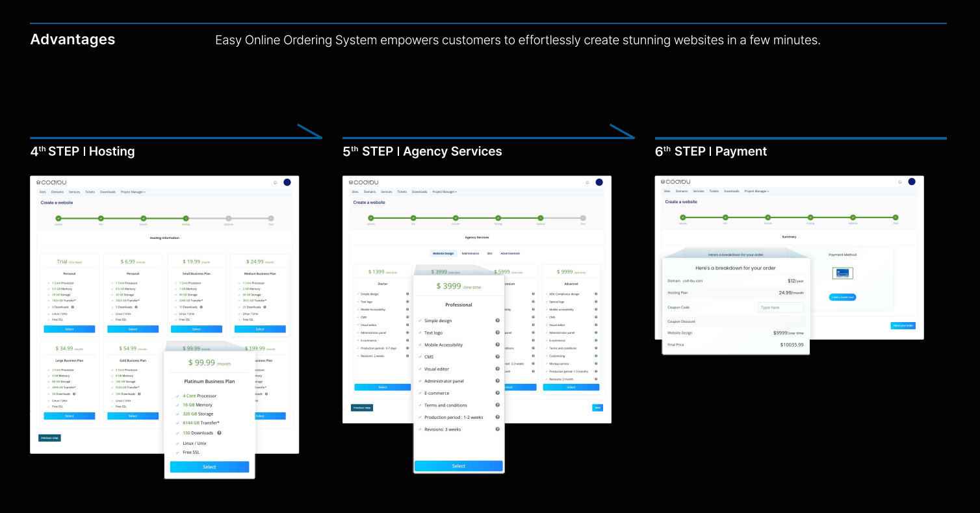Click help icon next to Mobile Accessibility in Professional

[x=497, y=345]
